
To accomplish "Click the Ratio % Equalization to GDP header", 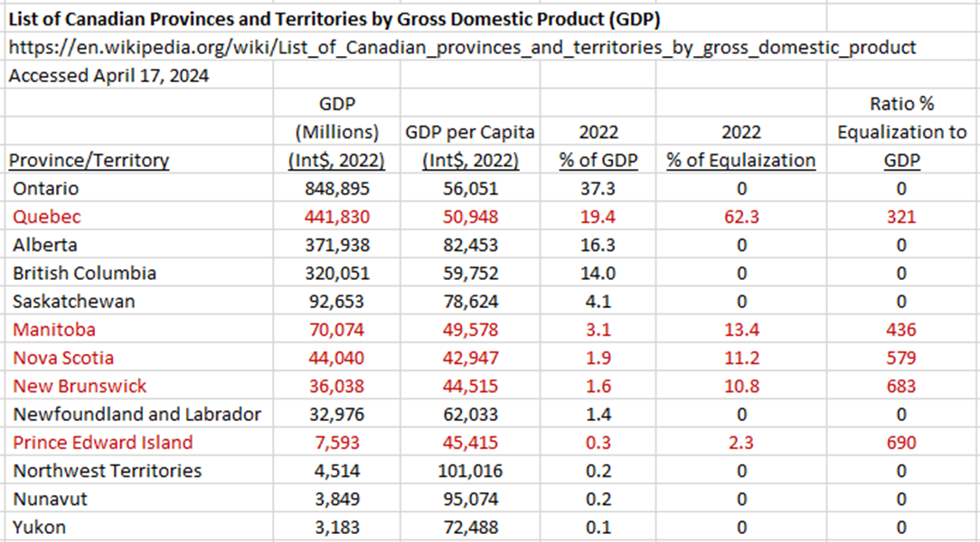I will (901, 132).
